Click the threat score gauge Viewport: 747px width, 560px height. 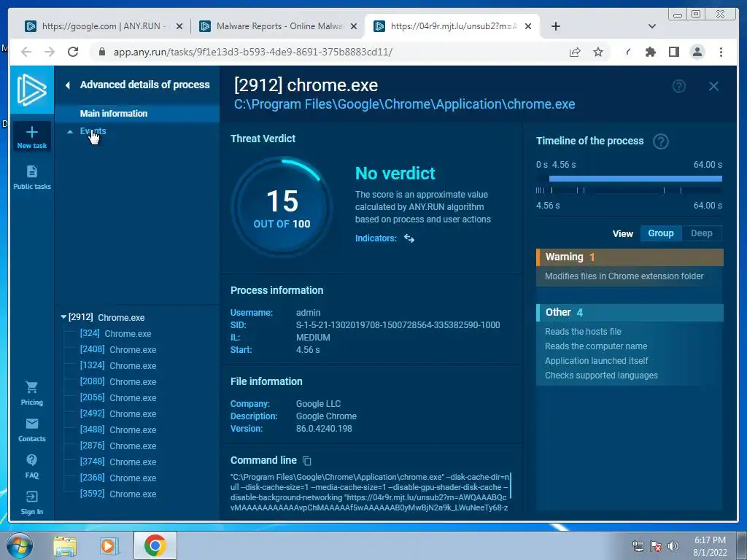282,207
